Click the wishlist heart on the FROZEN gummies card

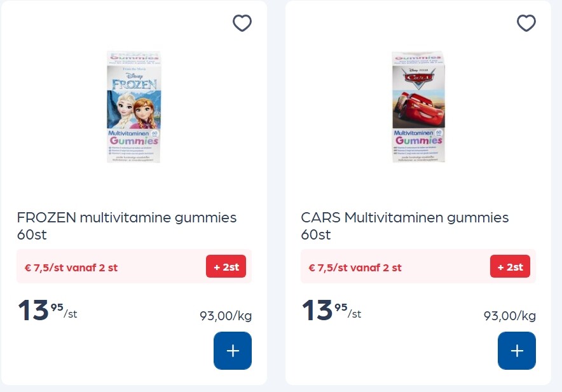[242, 23]
